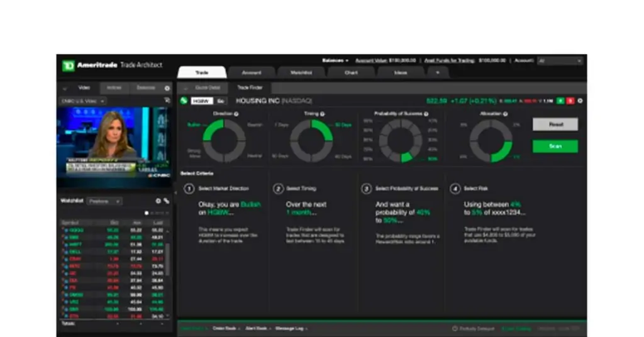
Task: Add a new tab with the plus tab
Action: 438,73
